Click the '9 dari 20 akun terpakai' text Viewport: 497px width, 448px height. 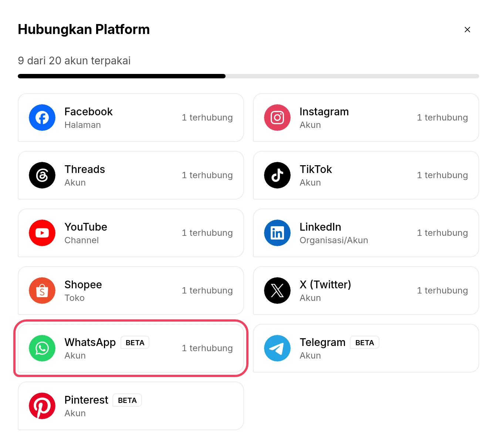(74, 61)
